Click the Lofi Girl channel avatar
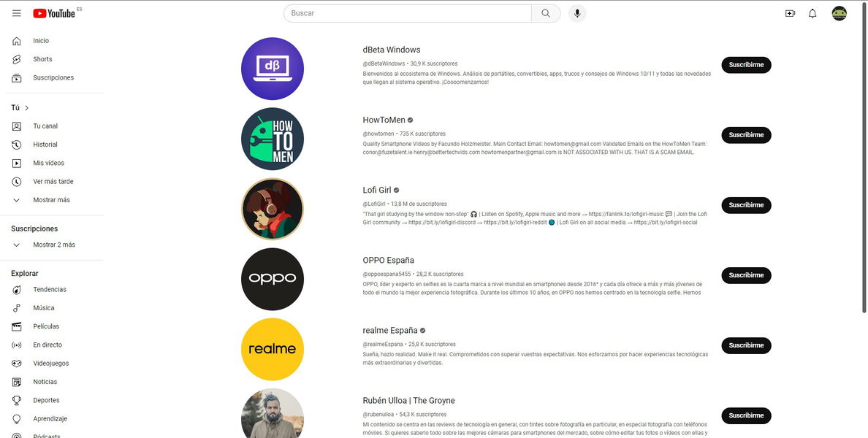This screenshot has height=438, width=868. tap(273, 209)
